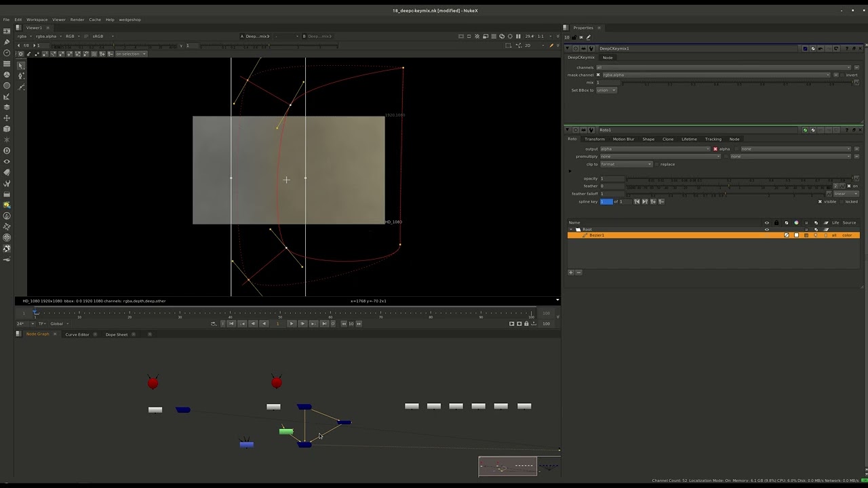Open the Lifetime tab in Roto1
Image resolution: width=868 pixels, height=488 pixels.
pos(689,139)
